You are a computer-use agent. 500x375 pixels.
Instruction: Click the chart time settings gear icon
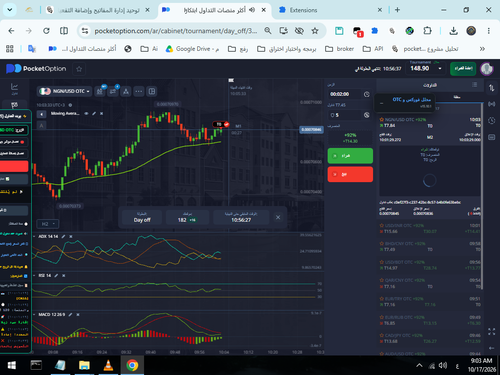click(70, 105)
